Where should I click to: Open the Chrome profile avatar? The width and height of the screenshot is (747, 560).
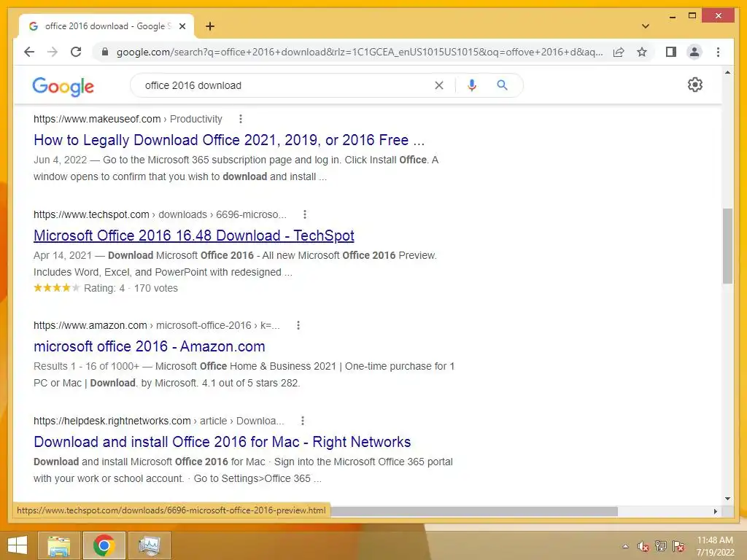(694, 52)
